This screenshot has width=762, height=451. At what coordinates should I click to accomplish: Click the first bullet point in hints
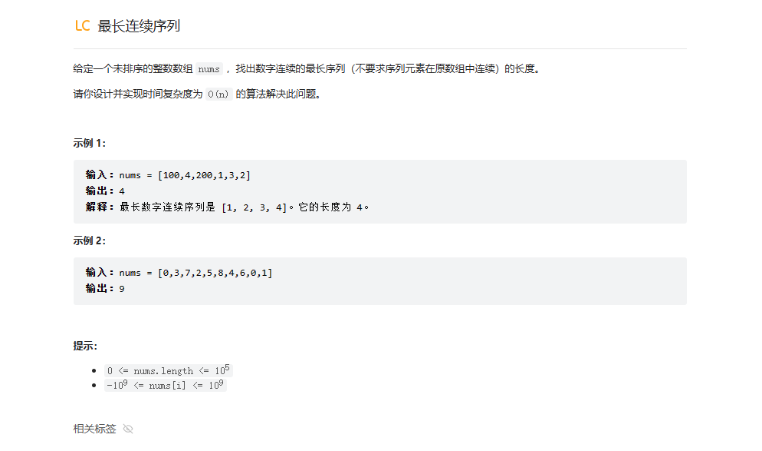click(x=94, y=371)
